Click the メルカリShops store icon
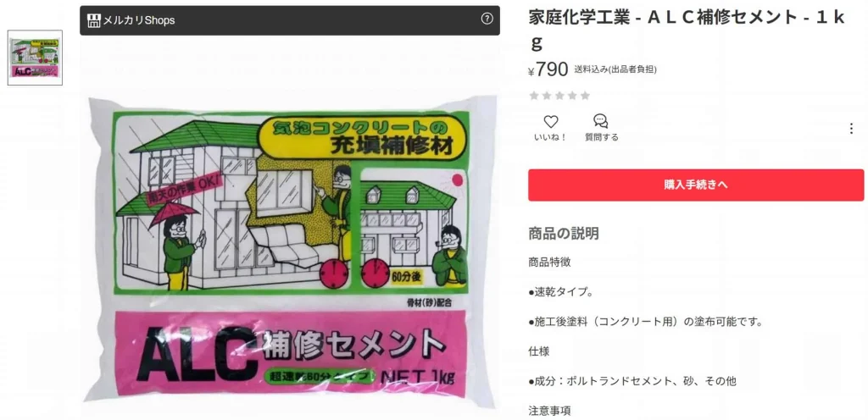Image resolution: width=868 pixels, height=420 pixels. point(94,20)
